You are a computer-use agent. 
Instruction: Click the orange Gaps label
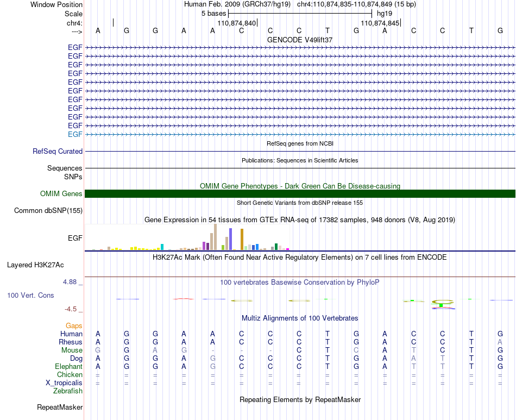pos(74,326)
